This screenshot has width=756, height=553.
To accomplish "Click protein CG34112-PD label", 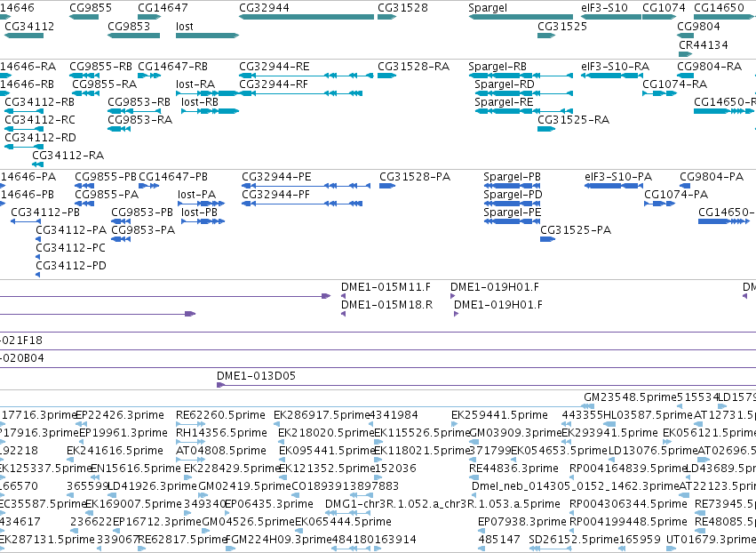I will click(71, 266).
